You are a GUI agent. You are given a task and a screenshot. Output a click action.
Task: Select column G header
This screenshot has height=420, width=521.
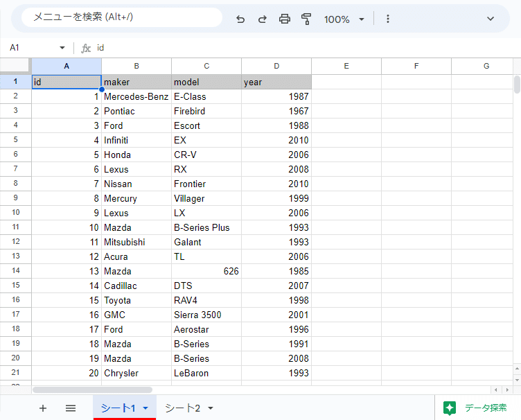point(482,66)
